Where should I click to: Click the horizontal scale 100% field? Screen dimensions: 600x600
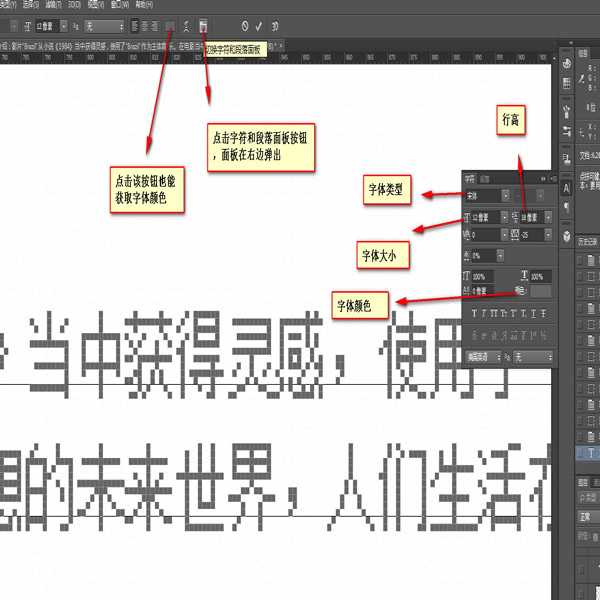tap(541, 276)
